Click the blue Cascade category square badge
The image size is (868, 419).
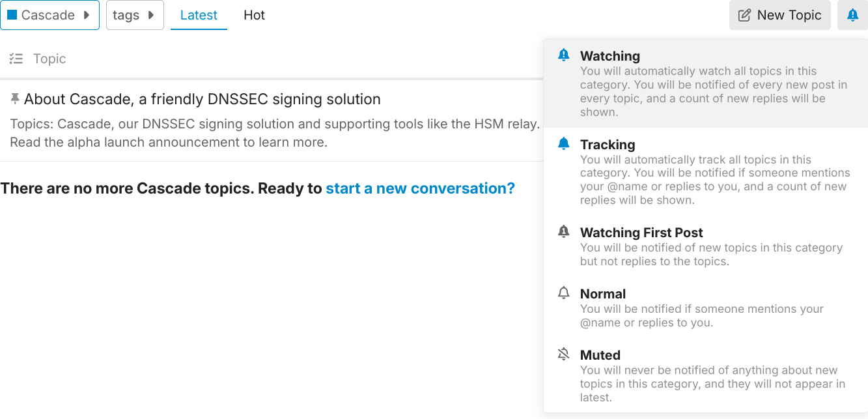[x=12, y=15]
